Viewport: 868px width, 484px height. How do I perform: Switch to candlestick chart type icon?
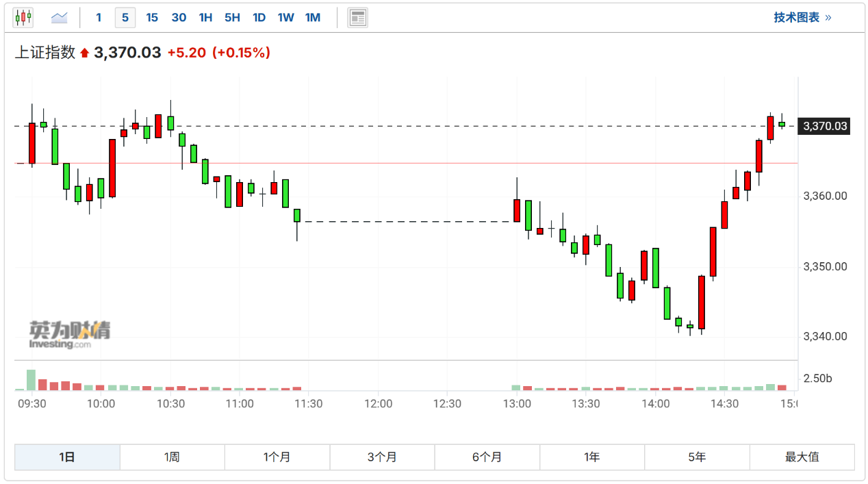tap(23, 17)
